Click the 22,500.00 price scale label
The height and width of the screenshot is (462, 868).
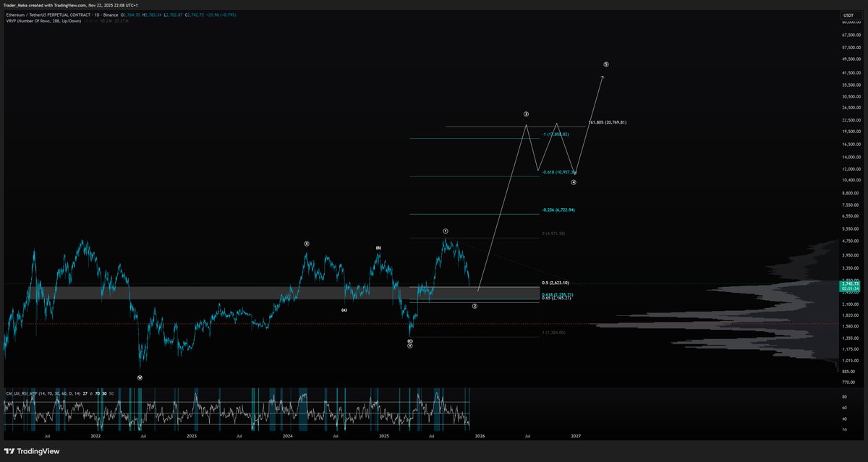coord(850,120)
